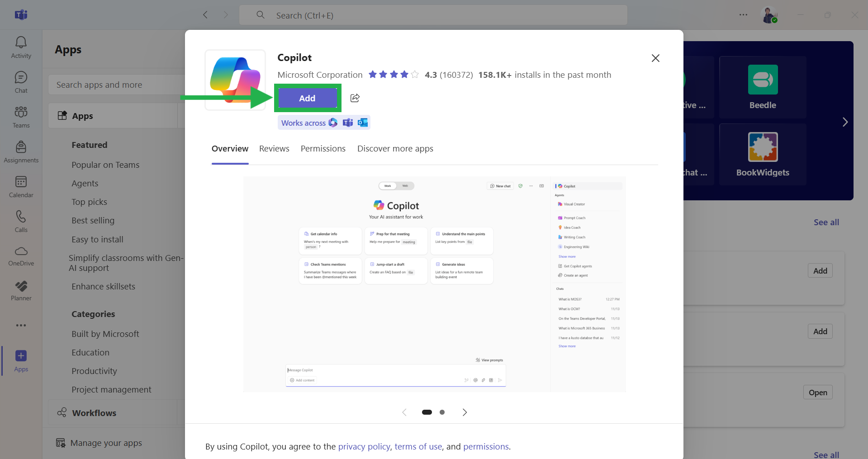
Task: Go to Teams in the sidebar
Action: point(21,117)
